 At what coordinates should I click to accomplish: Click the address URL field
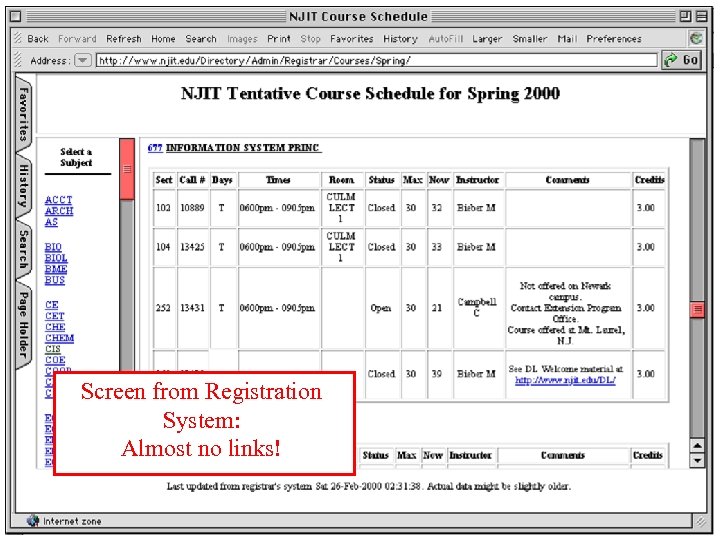coord(377,60)
